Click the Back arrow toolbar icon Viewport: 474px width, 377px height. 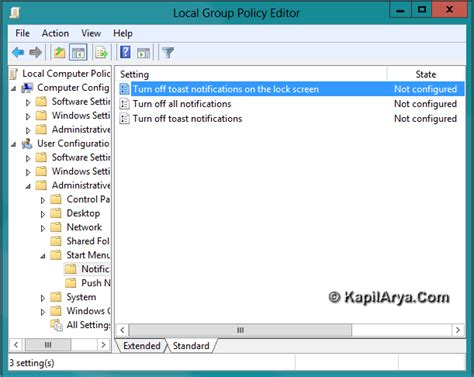click(x=18, y=52)
